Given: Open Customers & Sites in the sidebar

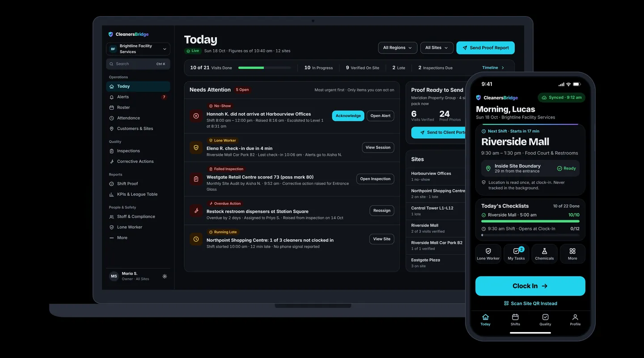Looking at the screenshot, I should pos(138,128).
